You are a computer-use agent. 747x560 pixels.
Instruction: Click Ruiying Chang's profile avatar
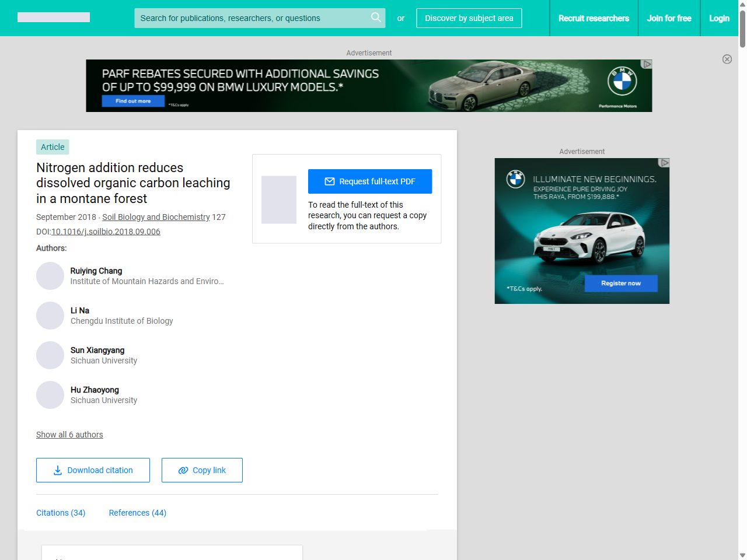tap(50, 276)
